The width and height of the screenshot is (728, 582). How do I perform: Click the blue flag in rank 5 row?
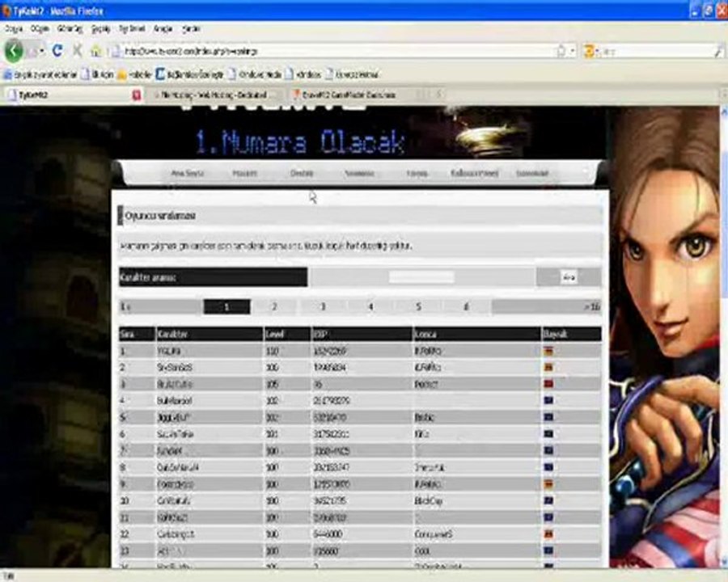click(x=548, y=417)
